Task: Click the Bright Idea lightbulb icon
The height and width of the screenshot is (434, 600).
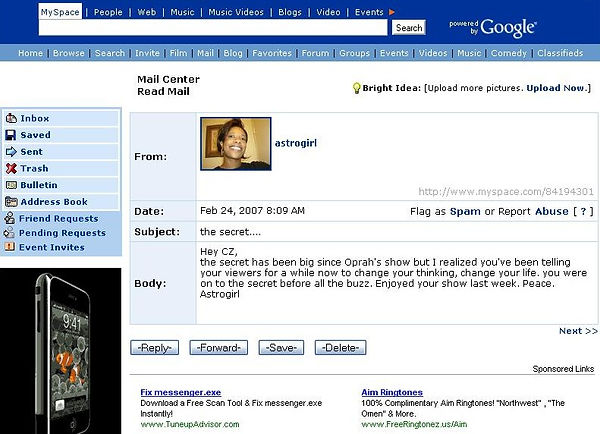Action: point(356,88)
